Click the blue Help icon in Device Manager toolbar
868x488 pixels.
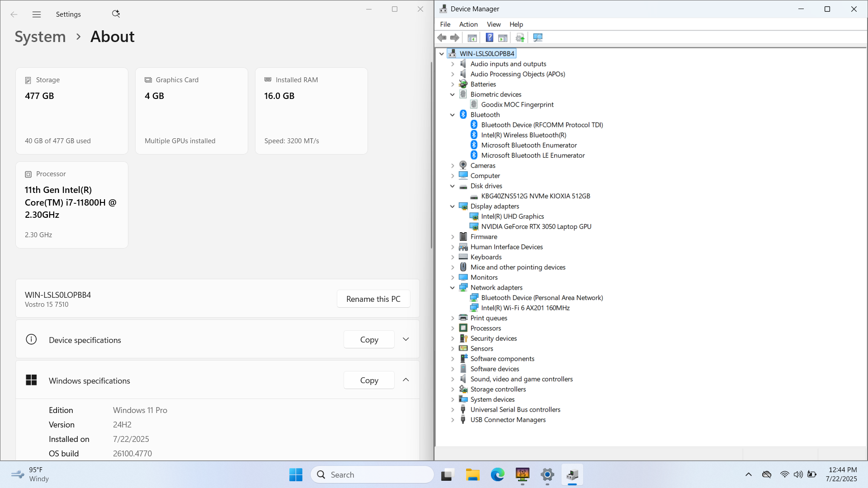(x=489, y=38)
